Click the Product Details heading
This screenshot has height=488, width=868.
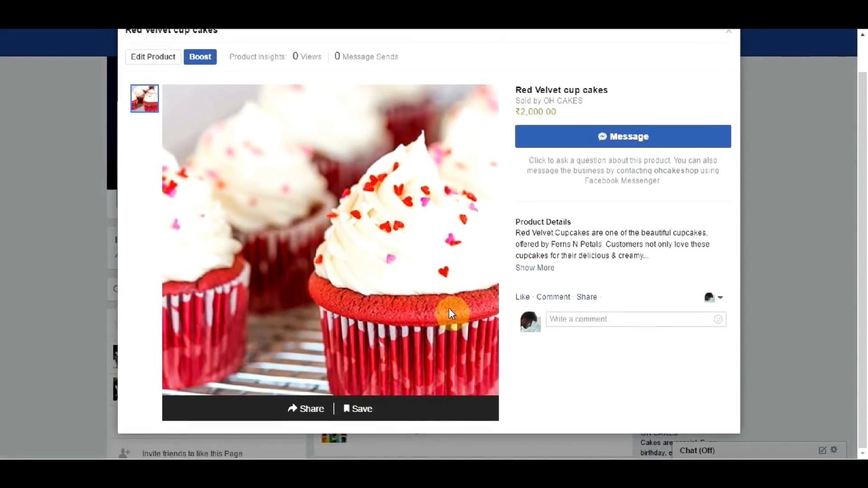pos(543,222)
